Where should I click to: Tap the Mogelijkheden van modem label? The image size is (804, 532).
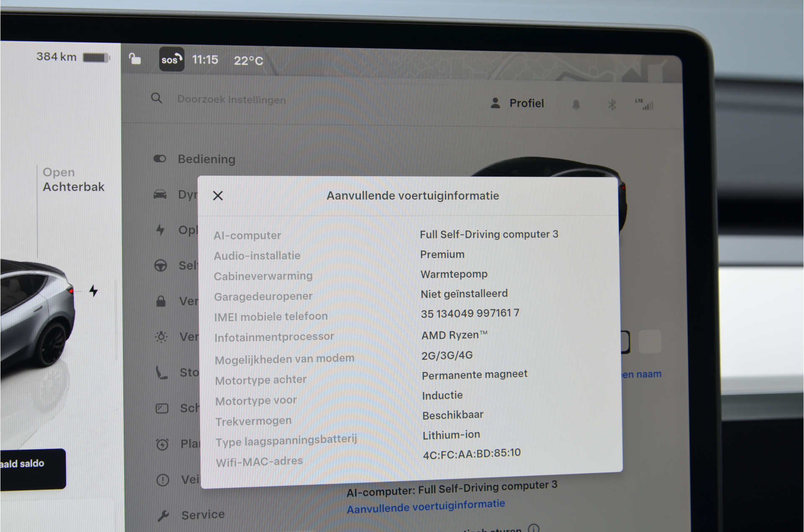coord(285,359)
